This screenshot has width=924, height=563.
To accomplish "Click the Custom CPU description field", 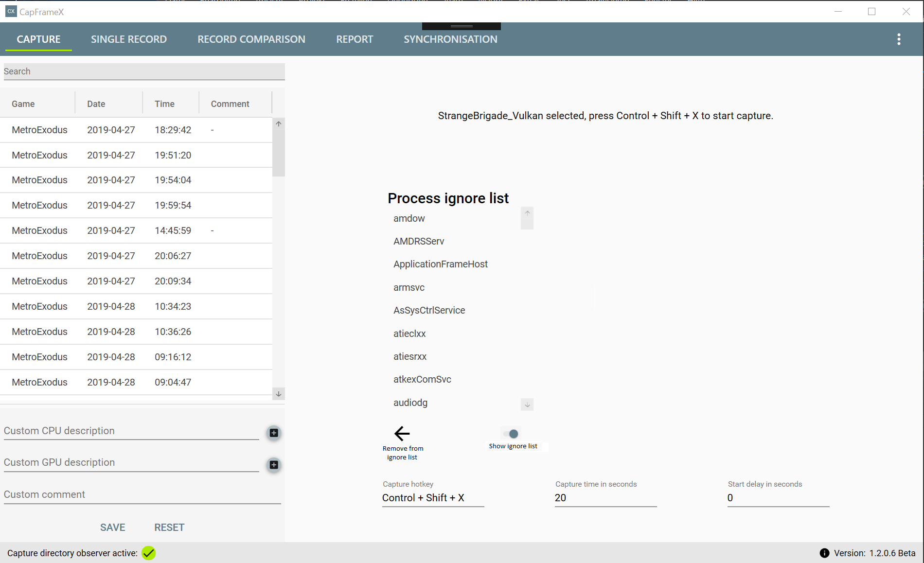I will tap(131, 431).
